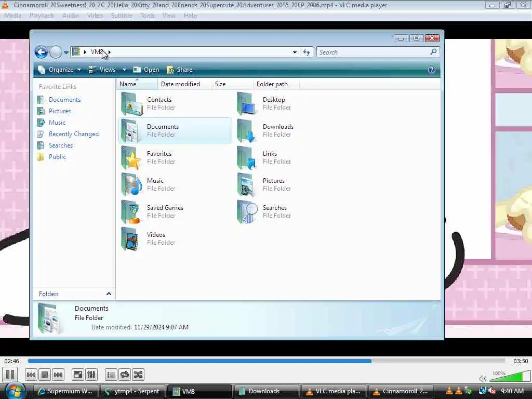Toggle VLC loop mode
This screenshot has width=532, height=399.
click(125, 375)
